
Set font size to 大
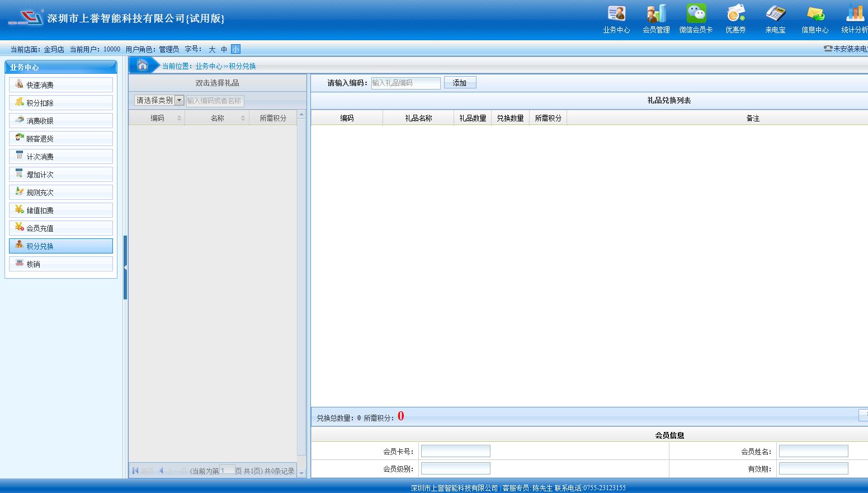[x=212, y=49]
